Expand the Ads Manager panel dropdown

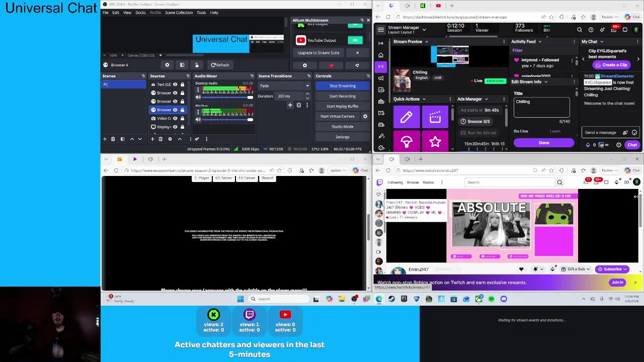487,99
